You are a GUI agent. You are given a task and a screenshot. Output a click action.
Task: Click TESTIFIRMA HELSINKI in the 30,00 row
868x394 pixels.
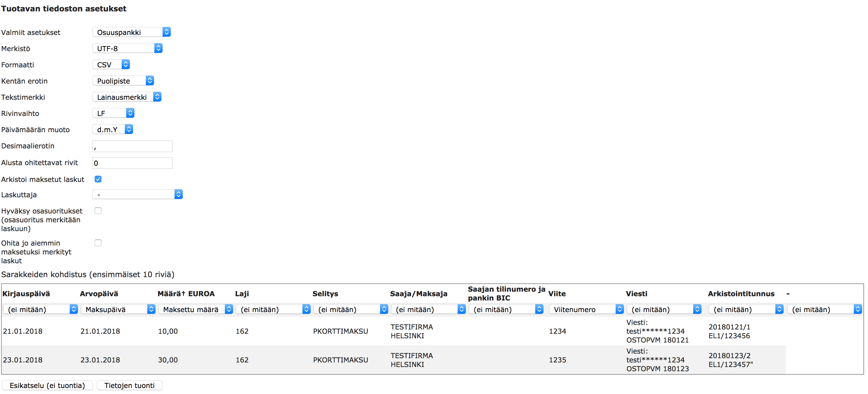pos(412,360)
